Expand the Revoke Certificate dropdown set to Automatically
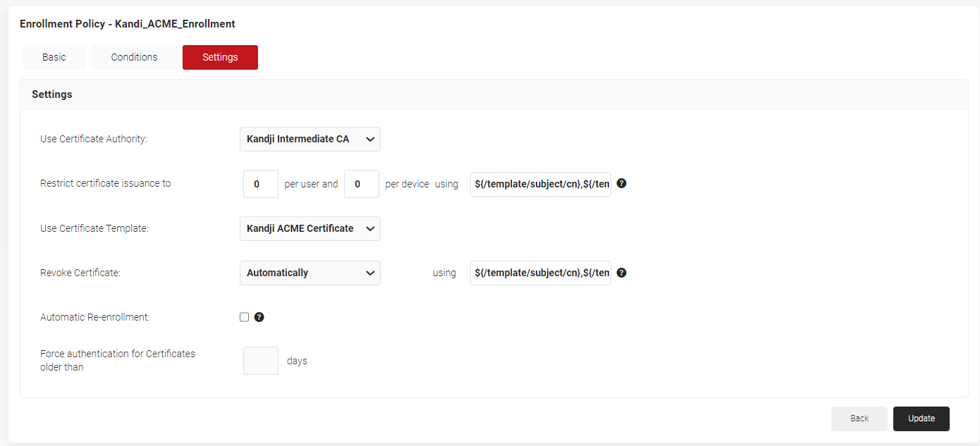 click(310, 273)
